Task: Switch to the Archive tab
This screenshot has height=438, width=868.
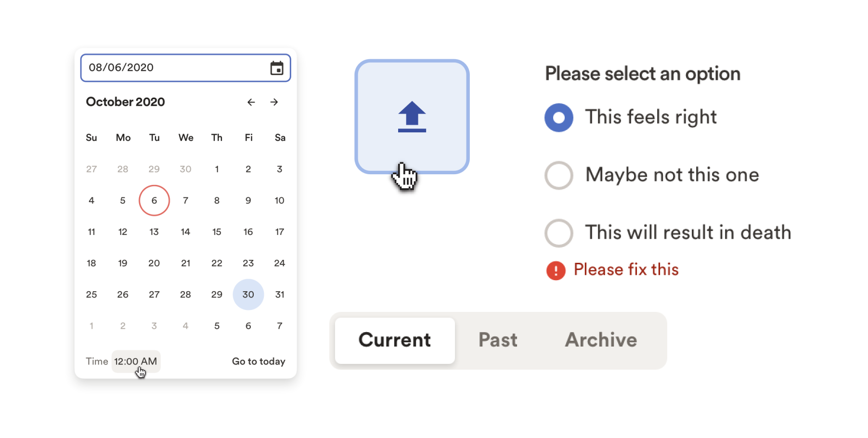Action: (x=600, y=340)
